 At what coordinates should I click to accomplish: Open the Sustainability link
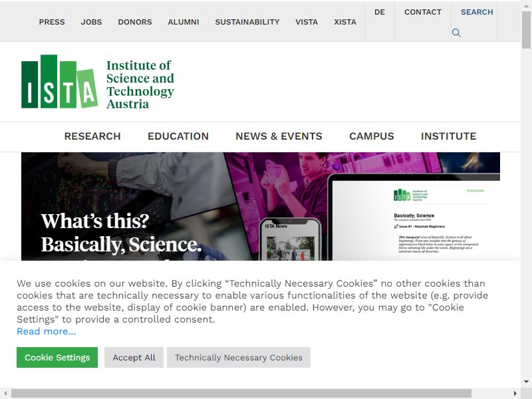[x=247, y=22]
